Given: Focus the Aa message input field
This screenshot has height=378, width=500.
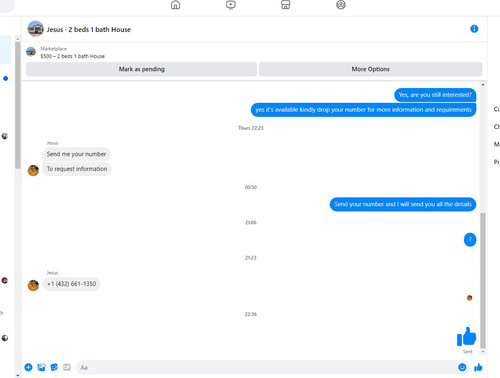Looking at the screenshot, I should [267, 367].
